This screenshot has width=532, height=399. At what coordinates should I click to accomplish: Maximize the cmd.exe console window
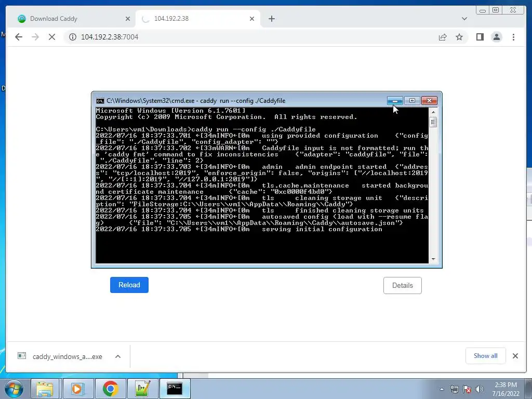pyautogui.click(x=412, y=101)
